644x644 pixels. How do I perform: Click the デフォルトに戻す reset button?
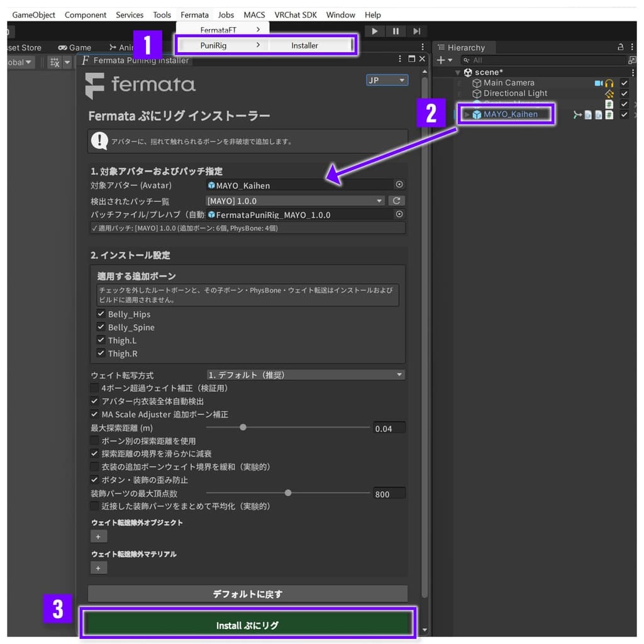[x=248, y=594]
